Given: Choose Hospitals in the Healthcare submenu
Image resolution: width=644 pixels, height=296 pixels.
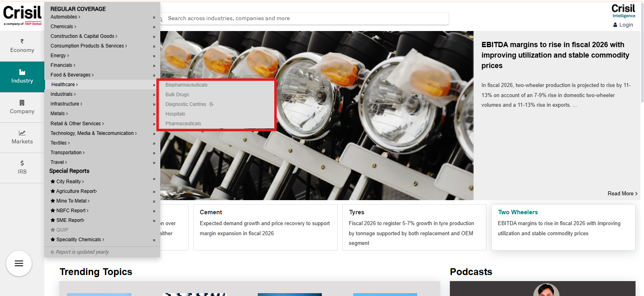Looking at the screenshot, I should point(175,114).
